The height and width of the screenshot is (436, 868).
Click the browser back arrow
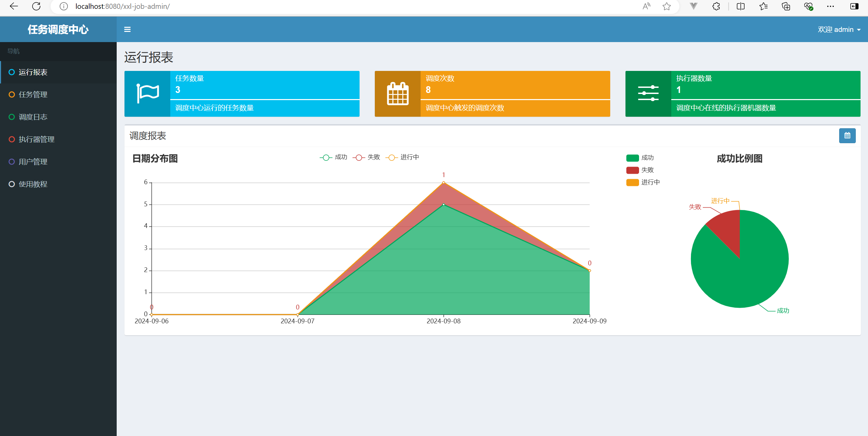[x=14, y=6]
